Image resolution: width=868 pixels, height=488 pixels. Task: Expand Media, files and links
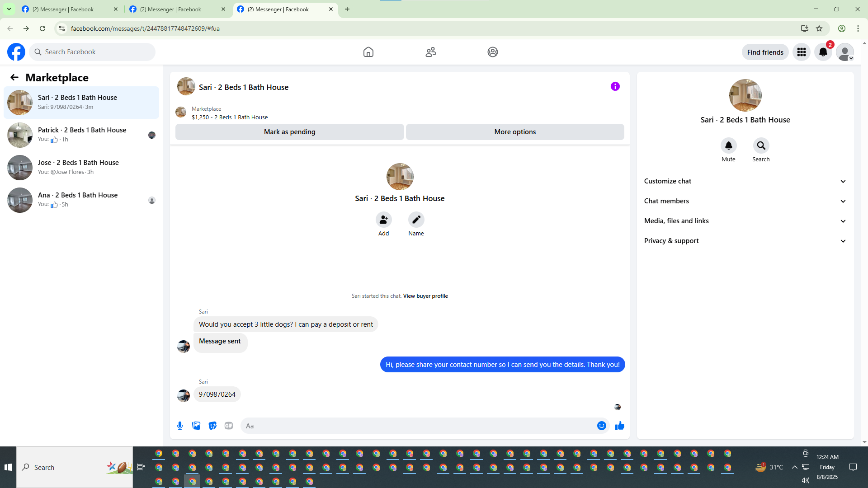tap(745, 221)
